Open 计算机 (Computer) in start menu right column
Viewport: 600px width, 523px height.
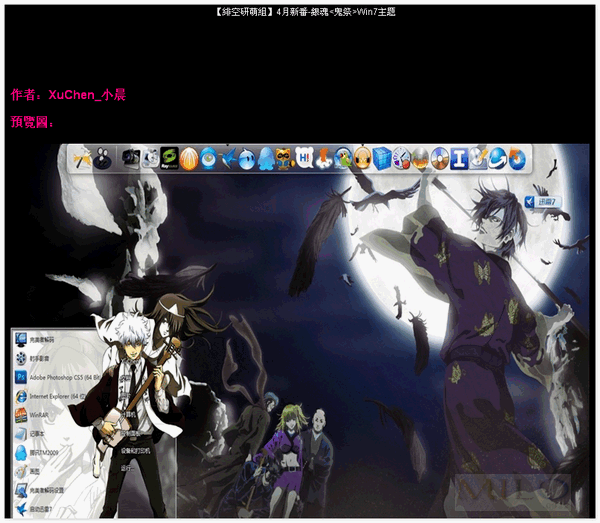pyautogui.click(x=128, y=415)
